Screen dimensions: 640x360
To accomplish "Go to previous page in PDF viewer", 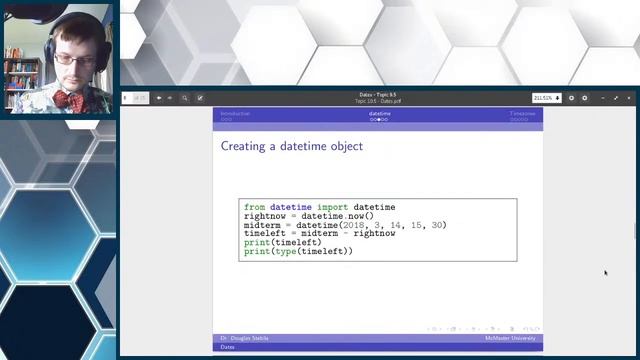I will 159,98.
